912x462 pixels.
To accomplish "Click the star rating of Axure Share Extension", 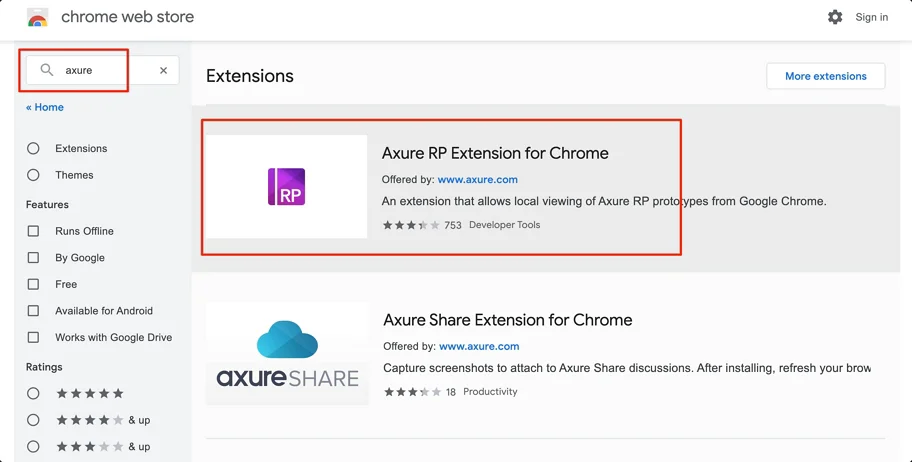I will 412,392.
